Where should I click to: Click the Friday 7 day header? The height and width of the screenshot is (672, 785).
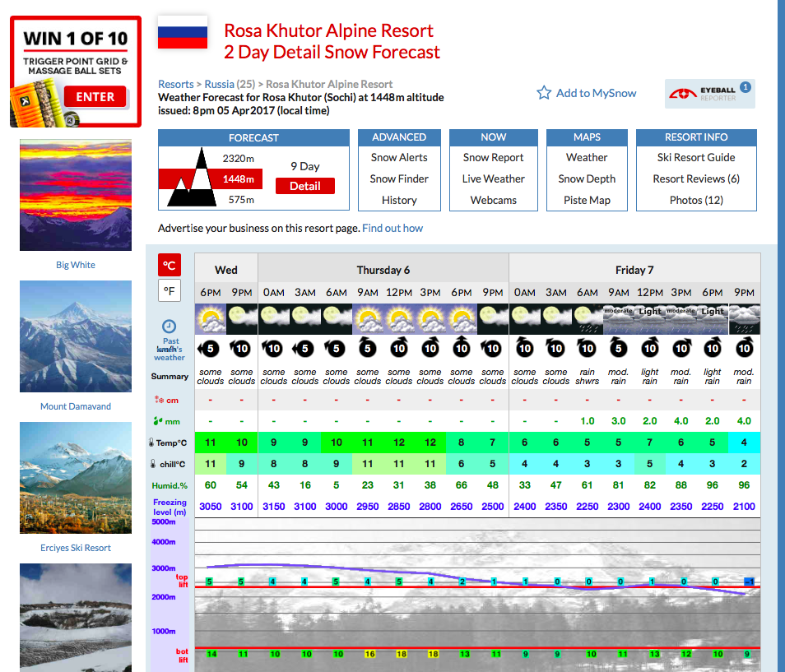(634, 271)
